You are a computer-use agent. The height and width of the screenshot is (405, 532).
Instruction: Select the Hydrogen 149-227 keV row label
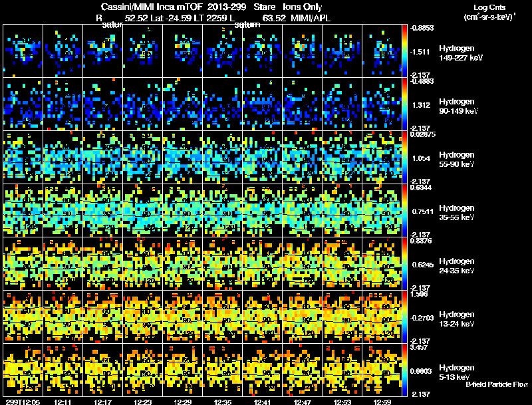coord(460,53)
